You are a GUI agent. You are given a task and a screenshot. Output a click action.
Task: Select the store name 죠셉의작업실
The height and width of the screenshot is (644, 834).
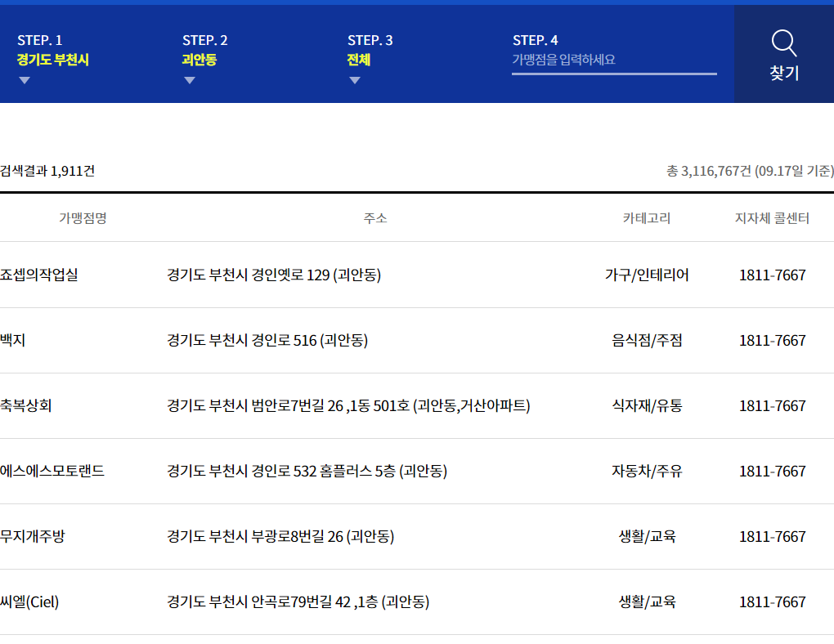pyautogui.click(x=38, y=275)
